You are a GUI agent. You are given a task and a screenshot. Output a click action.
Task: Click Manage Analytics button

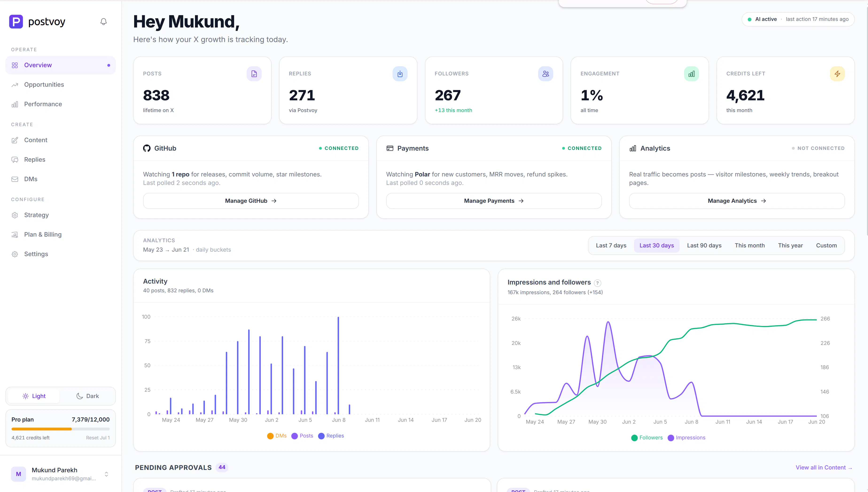737,201
